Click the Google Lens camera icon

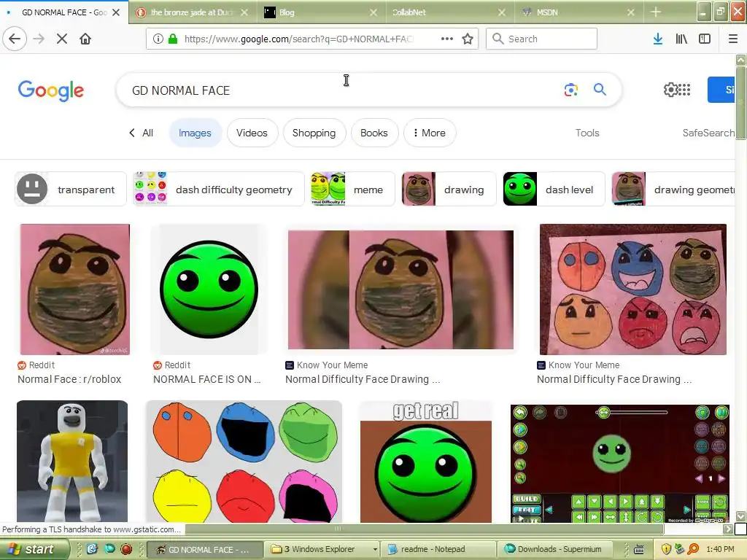pyautogui.click(x=570, y=90)
